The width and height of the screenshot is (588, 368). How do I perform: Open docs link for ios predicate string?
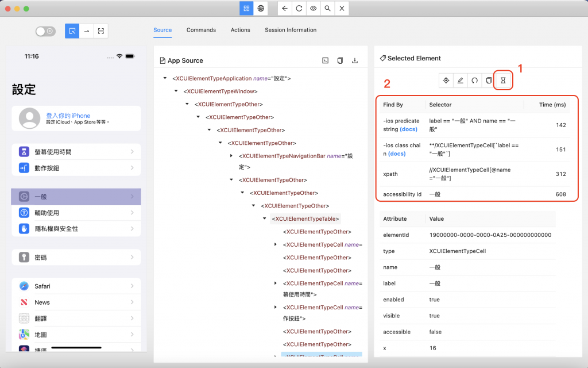408,129
